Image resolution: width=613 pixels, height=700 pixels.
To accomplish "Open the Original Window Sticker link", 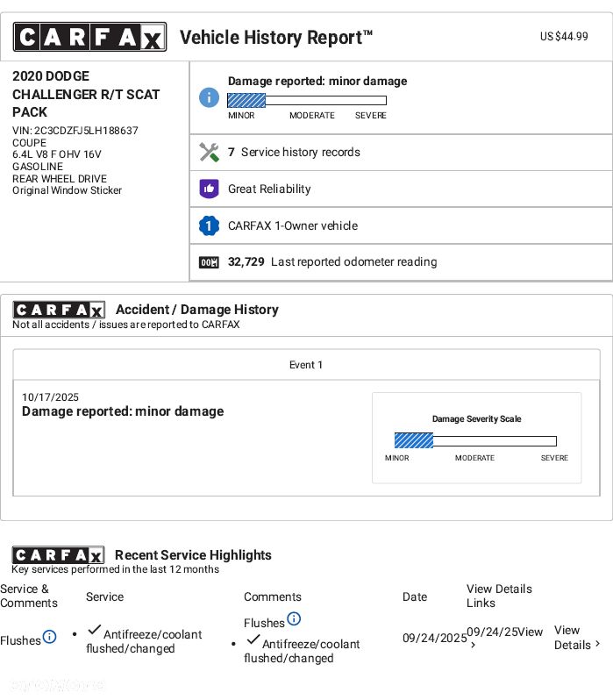I will coord(67,190).
